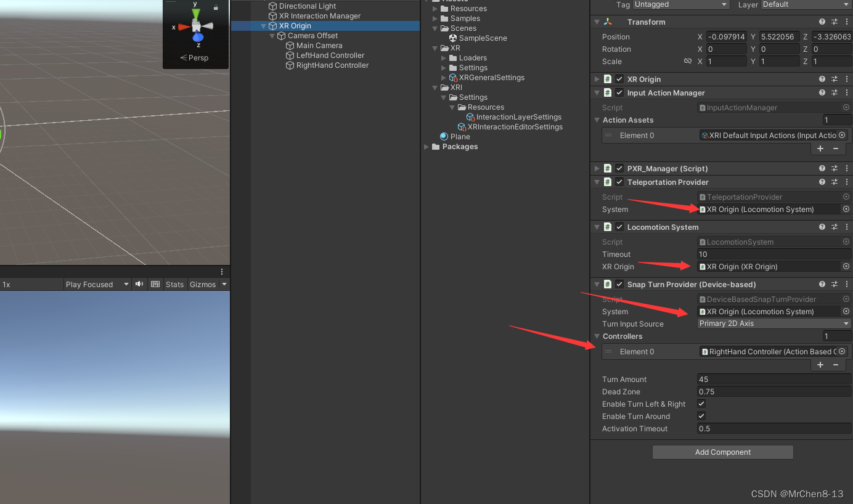Click the Transform component icon in Inspector
Viewport: 853px width, 504px height.
pos(607,22)
